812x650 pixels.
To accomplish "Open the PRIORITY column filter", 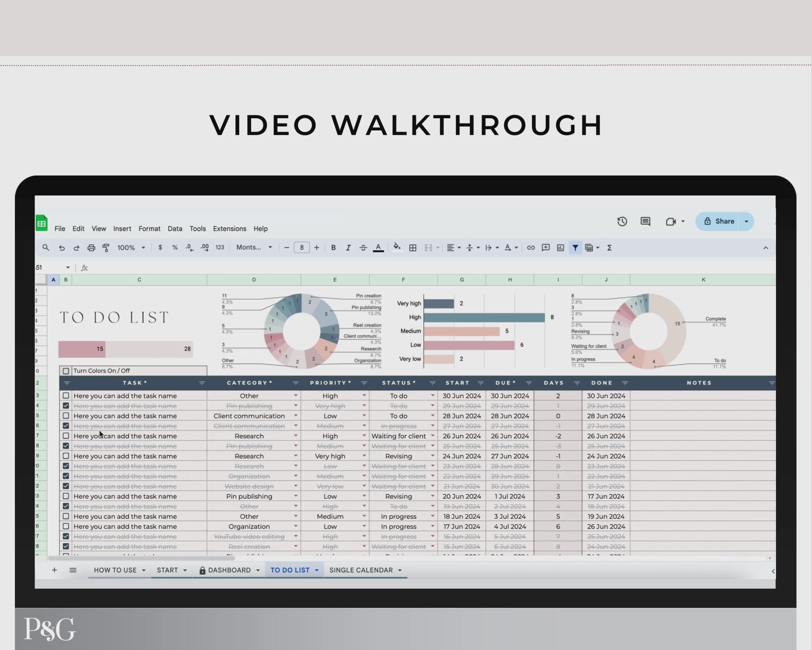I will pos(364,383).
